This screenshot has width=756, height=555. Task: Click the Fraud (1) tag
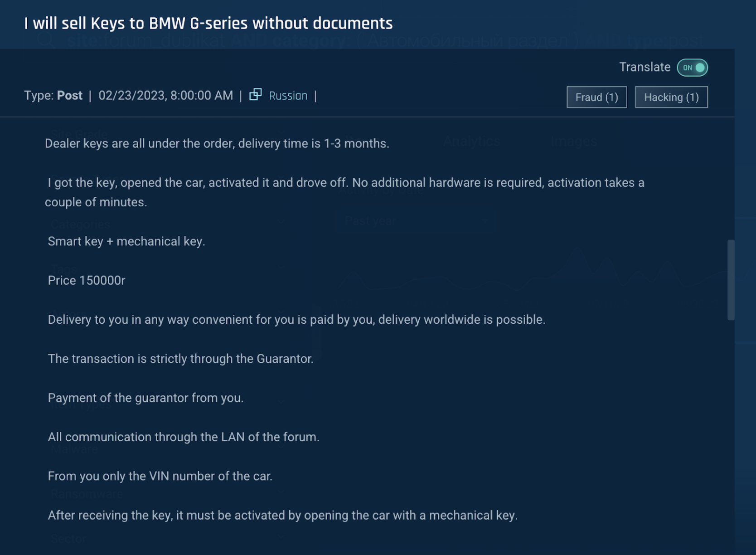[x=596, y=97]
